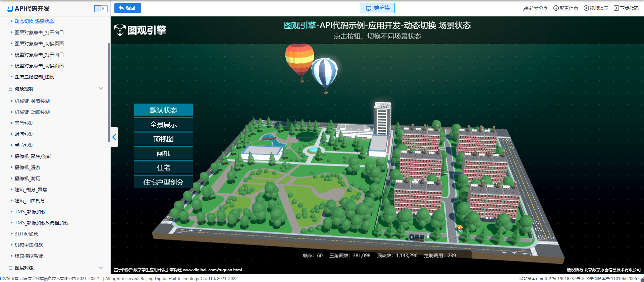644x282 pixels.
Task: Collapse the 对象控制 section chevron
Action: pyautogui.click(x=101, y=89)
